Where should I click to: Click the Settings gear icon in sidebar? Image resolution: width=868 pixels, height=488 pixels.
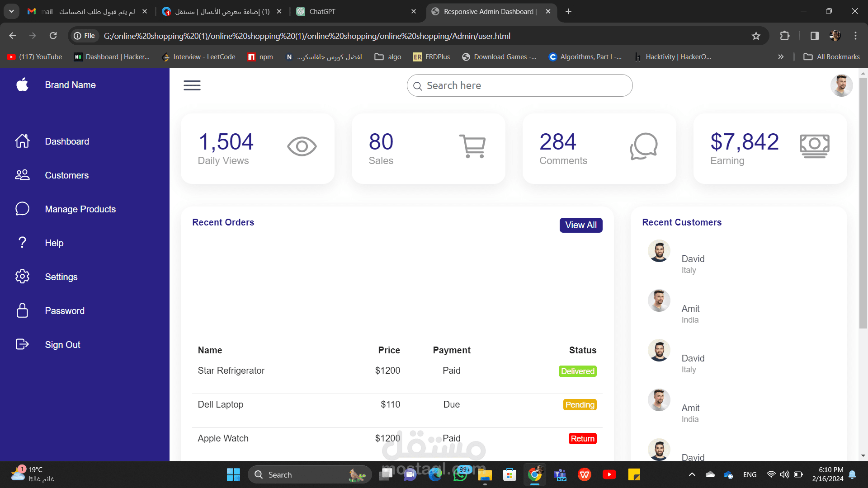click(22, 277)
